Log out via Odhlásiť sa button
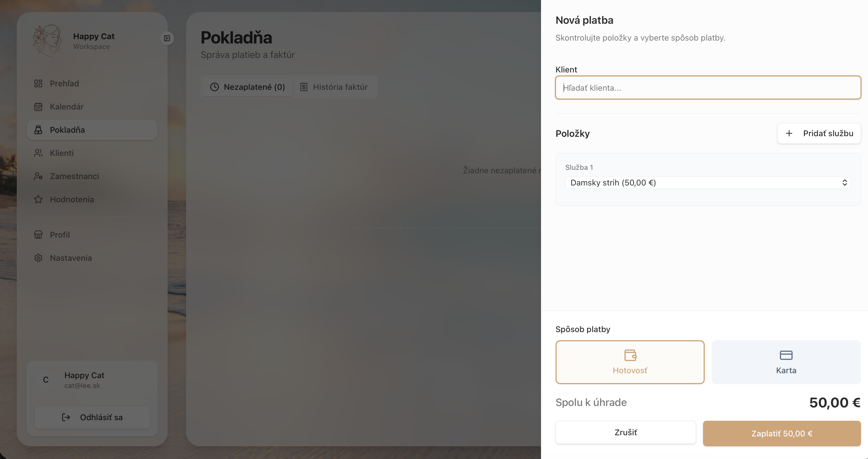This screenshot has width=868, height=459. click(92, 418)
